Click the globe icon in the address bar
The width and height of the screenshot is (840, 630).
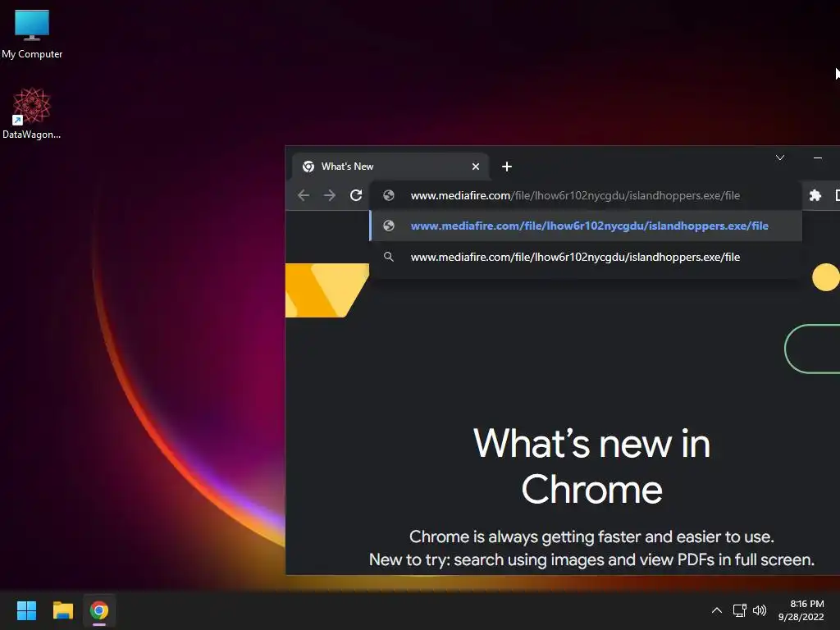point(389,195)
